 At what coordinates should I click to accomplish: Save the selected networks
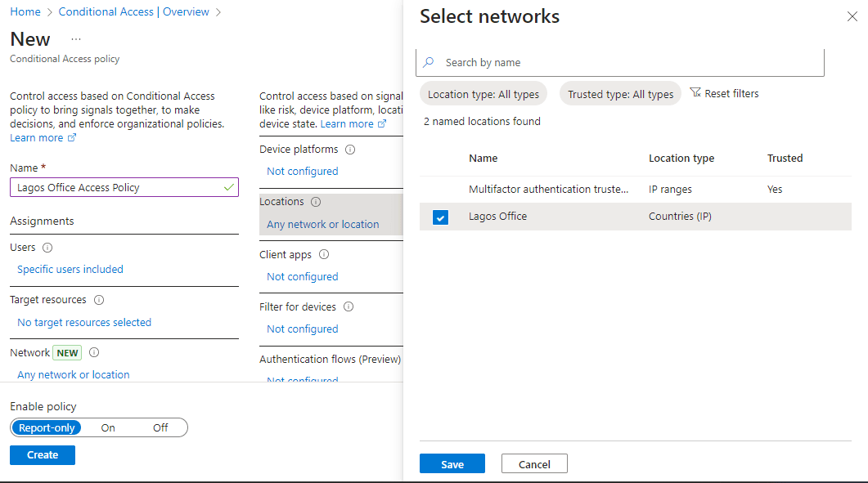tap(452, 464)
